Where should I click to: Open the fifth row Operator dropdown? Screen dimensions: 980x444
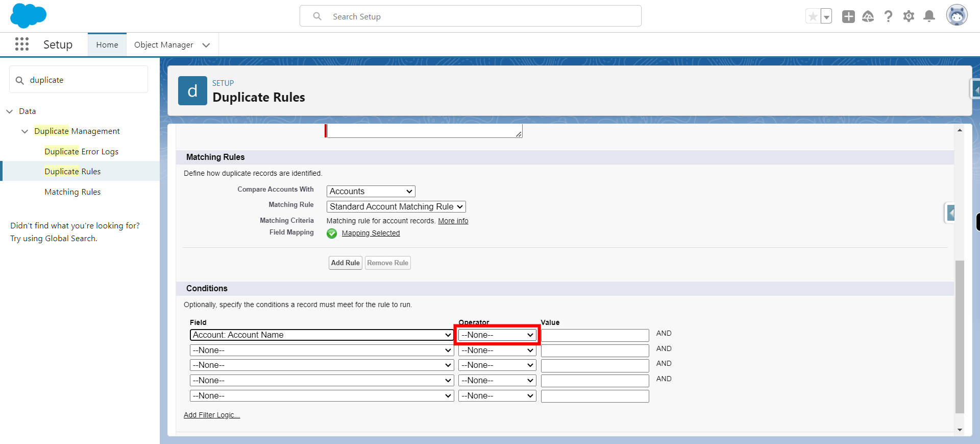(x=497, y=396)
